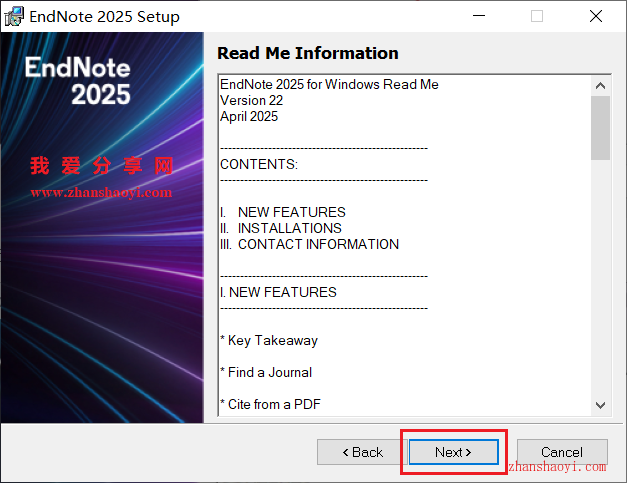627x483 pixels.
Task: Close the EndNote 2025 Setup window
Action: [x=596, y=16]
